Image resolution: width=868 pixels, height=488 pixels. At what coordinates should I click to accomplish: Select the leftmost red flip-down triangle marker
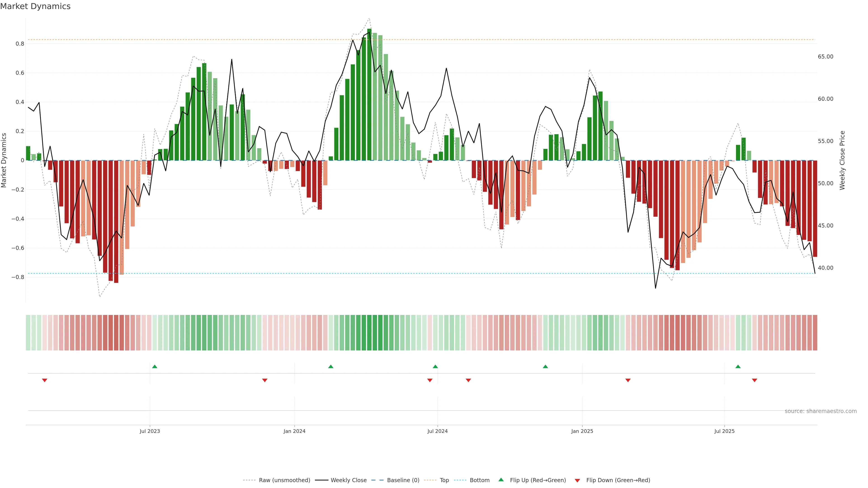tap(45, 380)
